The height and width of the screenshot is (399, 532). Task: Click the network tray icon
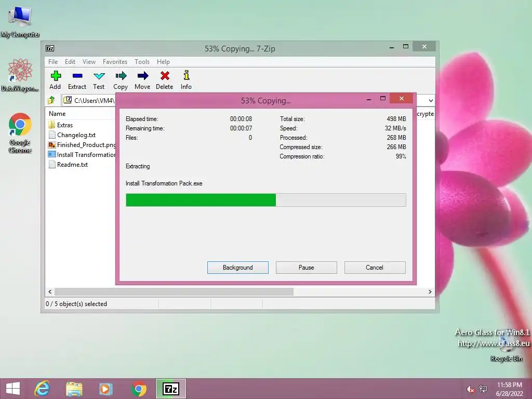[x=483, y=389]
